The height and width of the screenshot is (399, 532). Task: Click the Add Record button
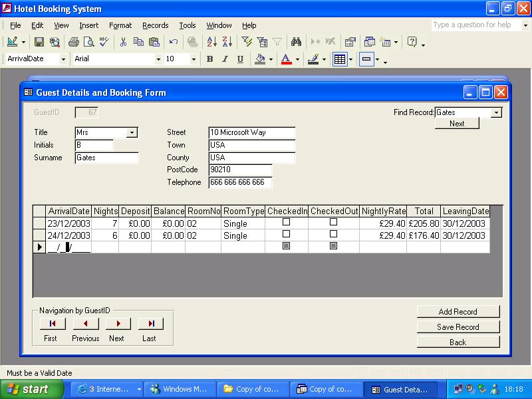tap(458, 312)
